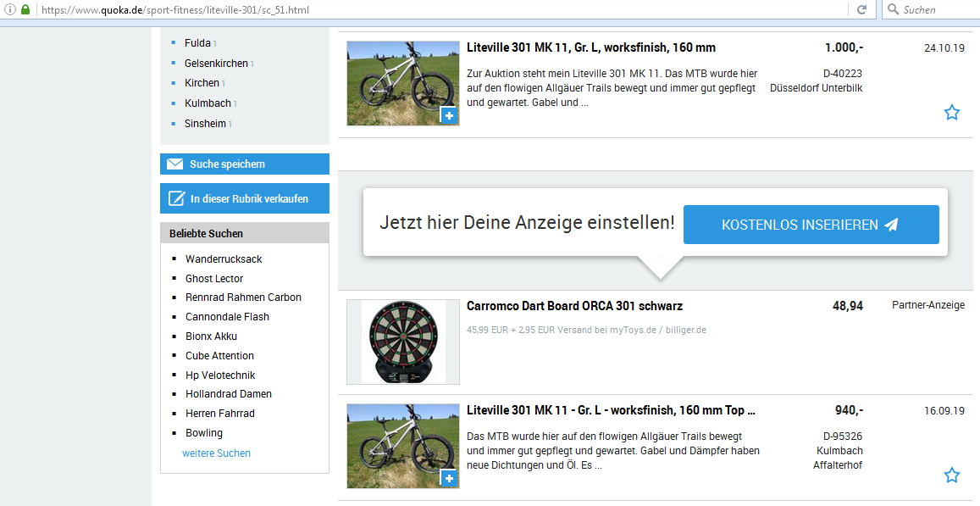This screenshot has width=980, height=506.
Task: Click the site information icon in address bar
Action: pyautogui.click(x=11, y=9)
